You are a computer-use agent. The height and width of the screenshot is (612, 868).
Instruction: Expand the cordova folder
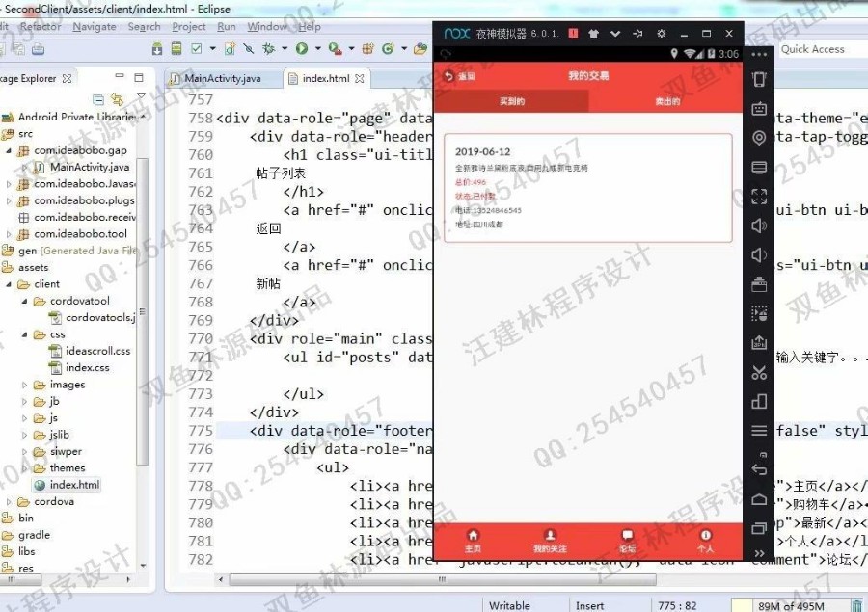[x=9, y=502]
